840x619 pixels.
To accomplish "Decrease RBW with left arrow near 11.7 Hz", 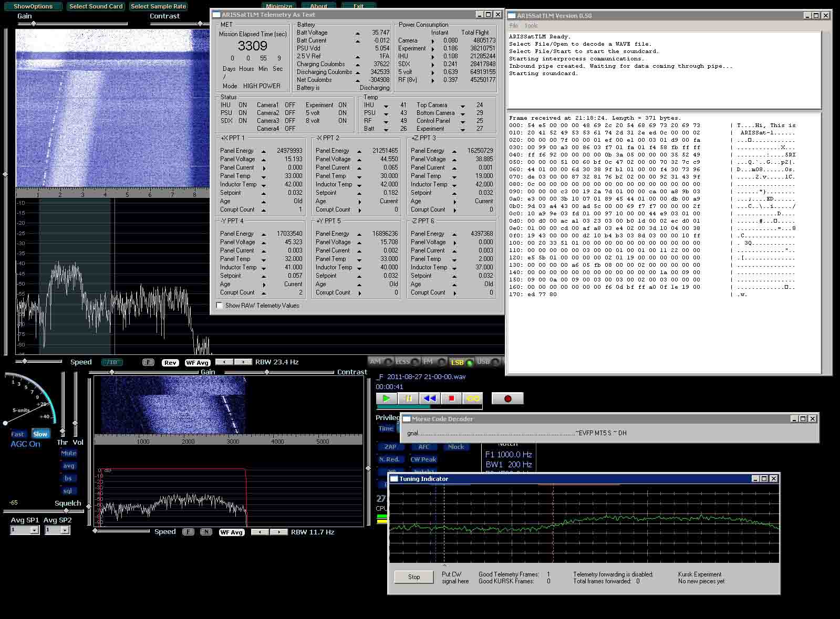I will [x=260, y=532].
